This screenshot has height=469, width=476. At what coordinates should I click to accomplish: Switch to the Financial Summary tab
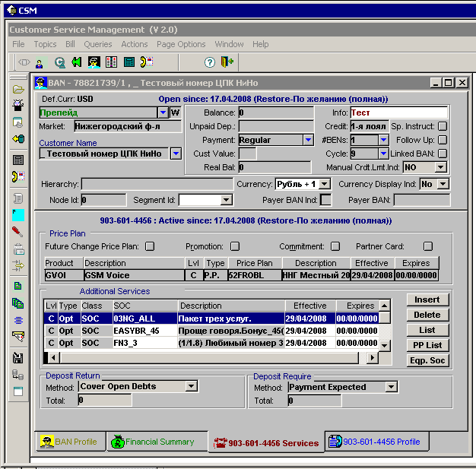click(157, 442)
